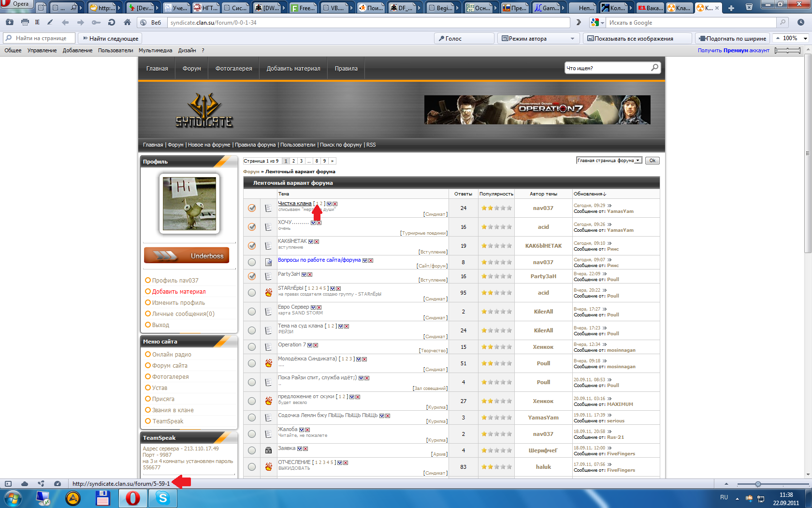Click the lock icon in the Заявка row

[268, 450]
